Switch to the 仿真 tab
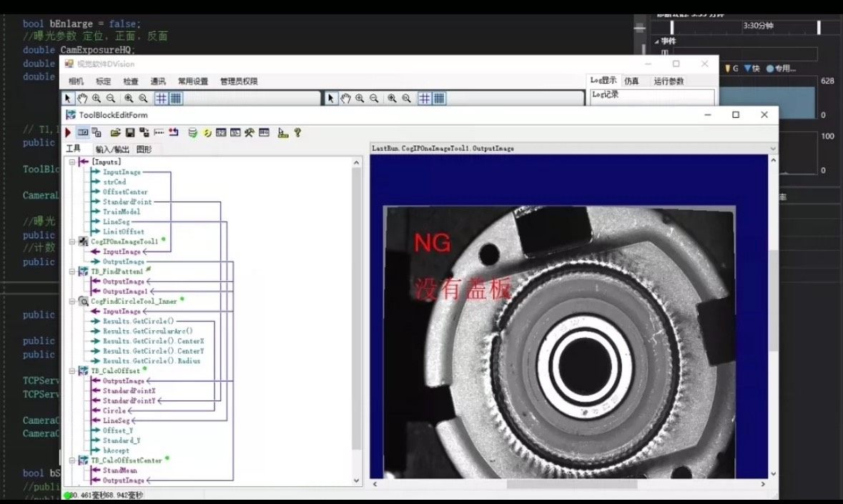 [631, 81]
